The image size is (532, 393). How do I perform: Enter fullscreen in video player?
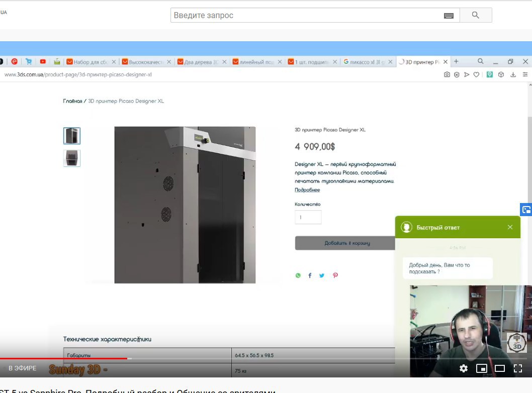[518, 368]
